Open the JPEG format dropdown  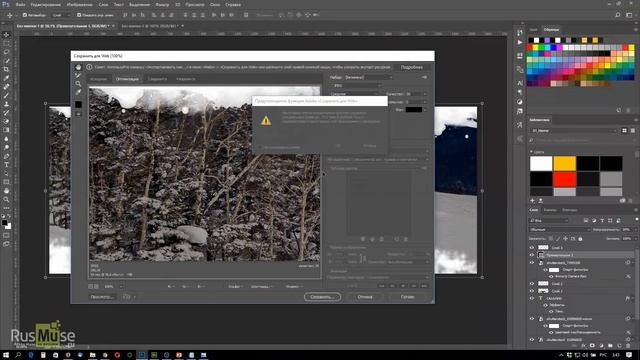357,86
